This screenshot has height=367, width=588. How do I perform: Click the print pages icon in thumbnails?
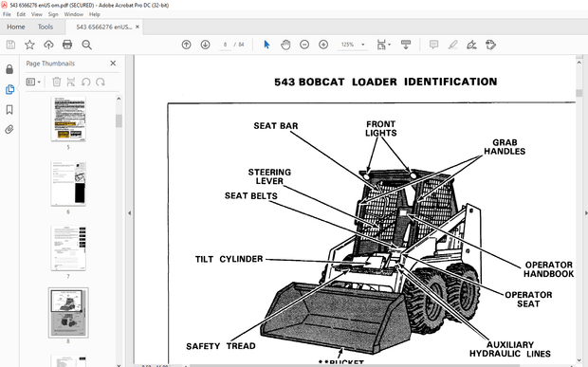pyautogui.click(x=71, y=82)
